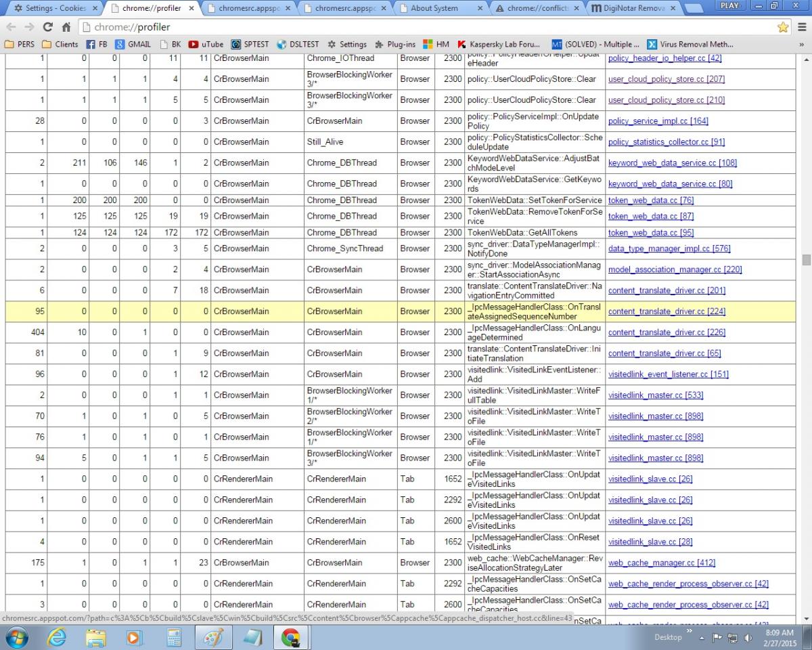Open the BK bookmark
Viewport: 812px width, 650px height.
coord(171,44)
